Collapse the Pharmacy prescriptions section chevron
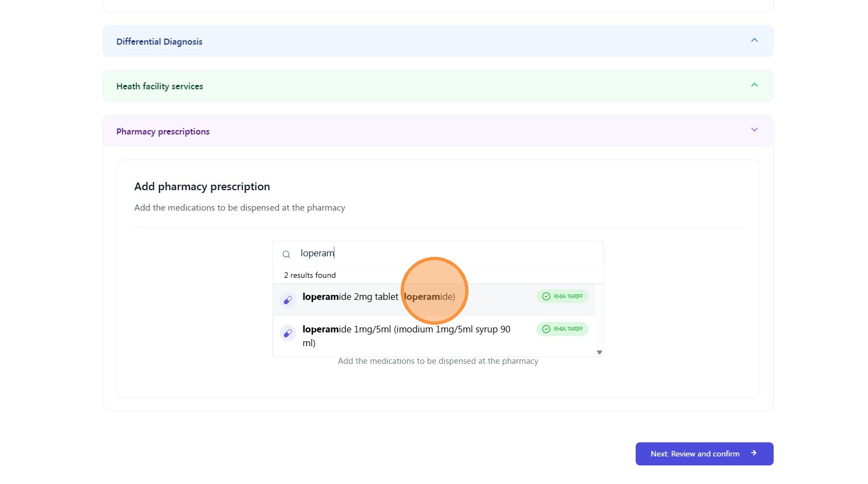Viewport: 868px width, 484px height. (x=754, y=130)
